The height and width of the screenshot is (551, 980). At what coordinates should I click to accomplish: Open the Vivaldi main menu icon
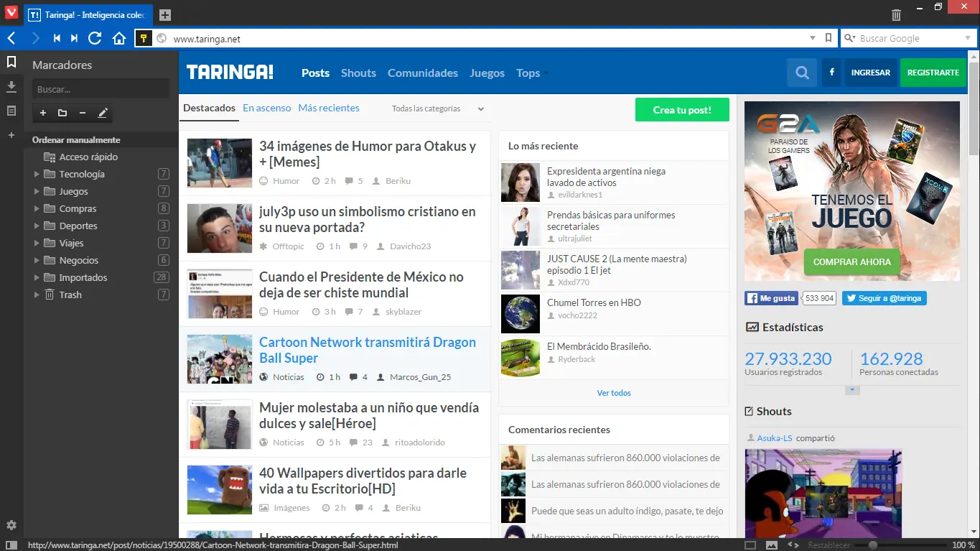point(11,14)
